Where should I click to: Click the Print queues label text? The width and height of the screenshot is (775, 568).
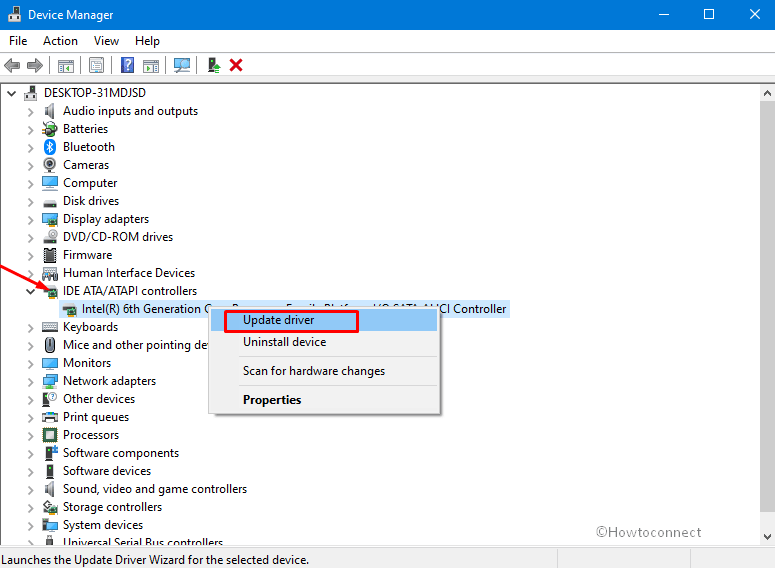96,417
